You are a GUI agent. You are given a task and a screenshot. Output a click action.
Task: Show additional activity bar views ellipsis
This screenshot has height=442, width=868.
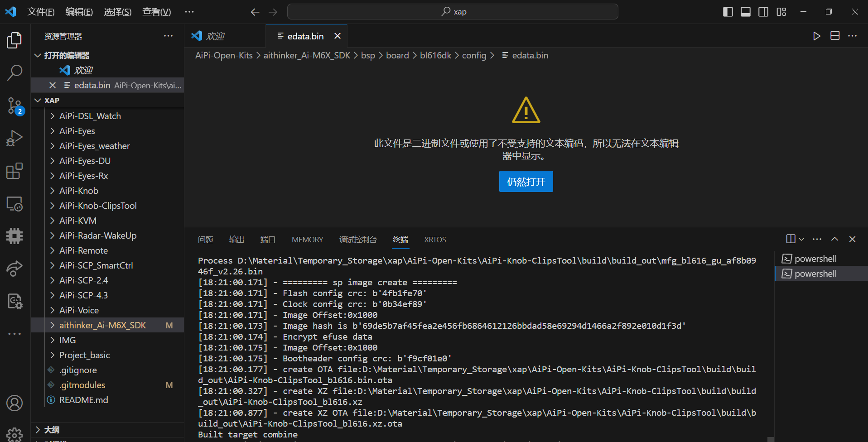click(14, 334)
